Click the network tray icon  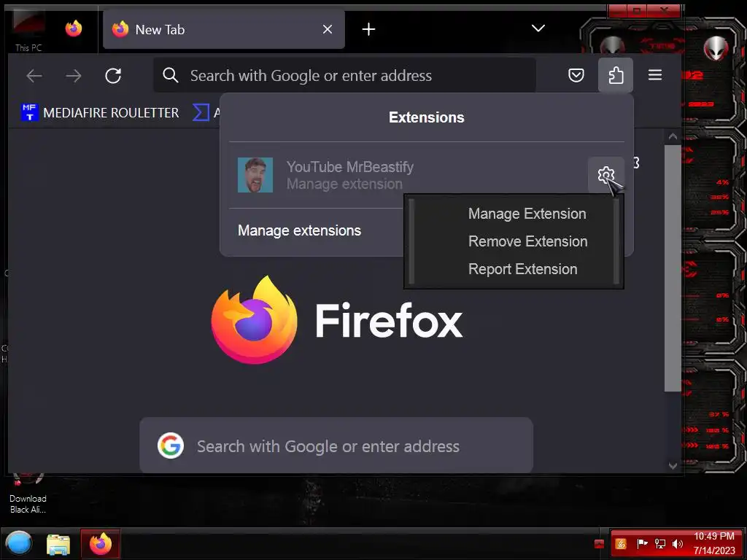point(659,544)
